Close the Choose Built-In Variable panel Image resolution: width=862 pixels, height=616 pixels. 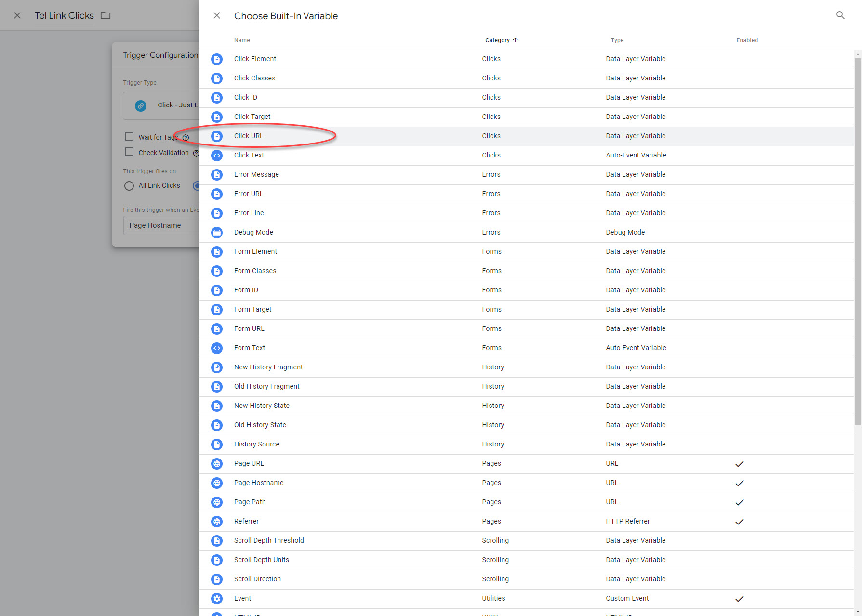tap(217, 15)
